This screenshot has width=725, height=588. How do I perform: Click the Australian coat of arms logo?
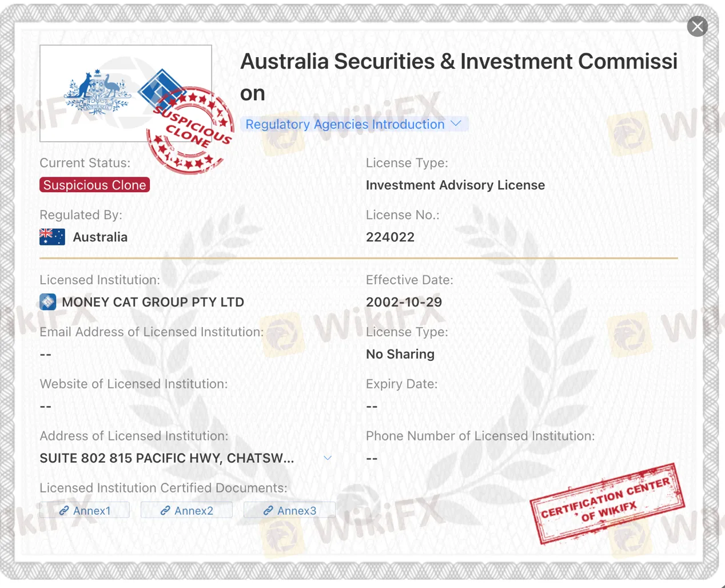[98, 93]
